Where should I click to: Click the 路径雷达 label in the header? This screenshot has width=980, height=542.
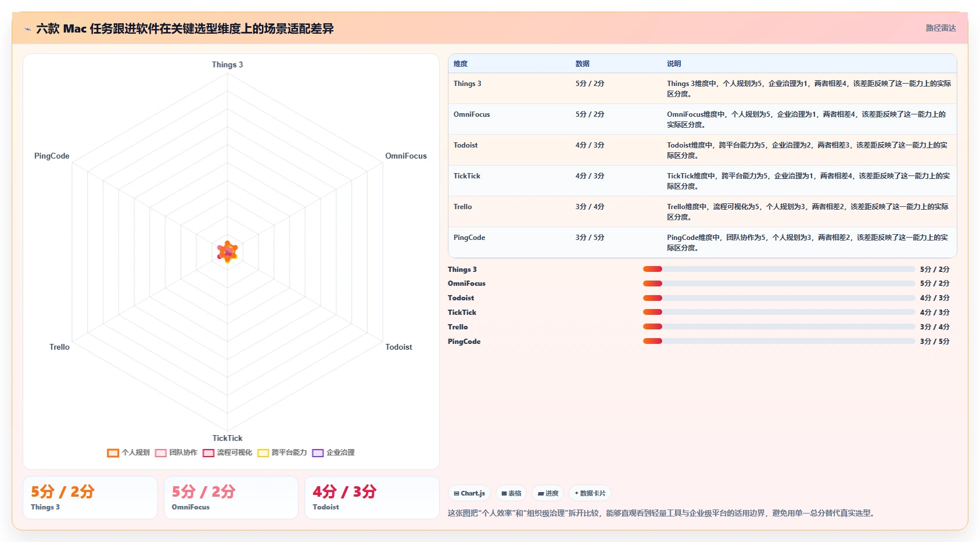[x=940, y=28]
